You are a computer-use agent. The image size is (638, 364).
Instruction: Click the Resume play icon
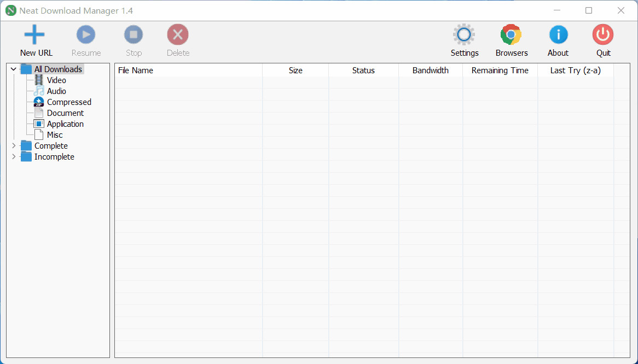pyautogui.click(x=86, y=34)
